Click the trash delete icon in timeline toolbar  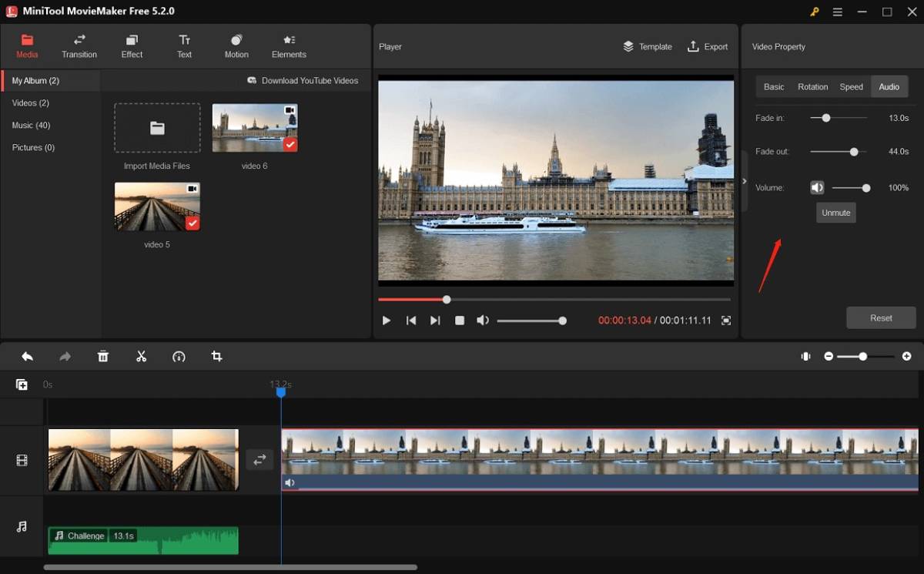point(103,357)
